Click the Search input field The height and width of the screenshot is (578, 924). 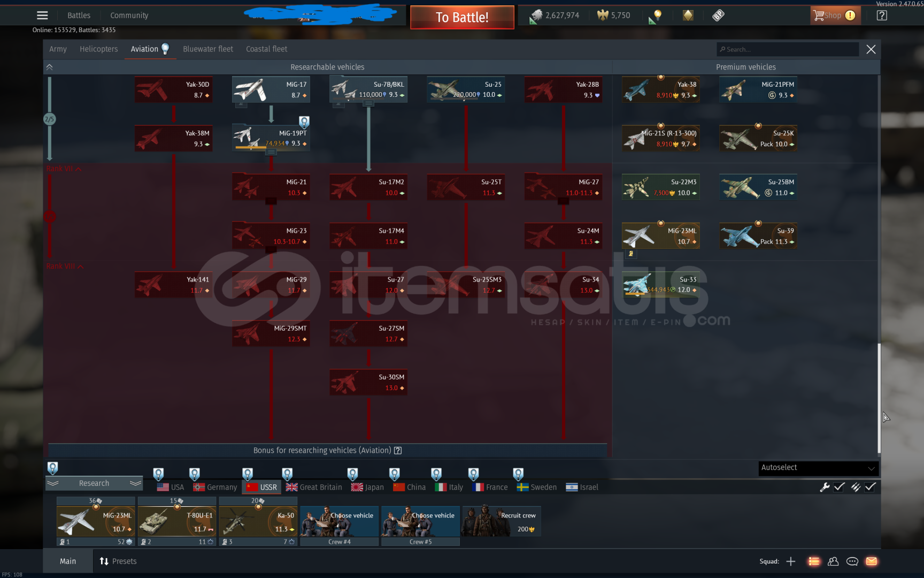click(x=788, y=49)
